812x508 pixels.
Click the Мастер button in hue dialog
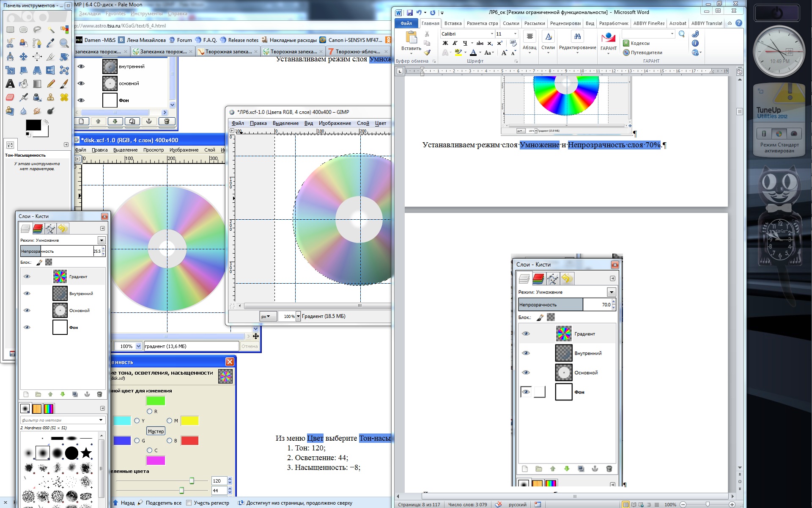click(156, 431)
